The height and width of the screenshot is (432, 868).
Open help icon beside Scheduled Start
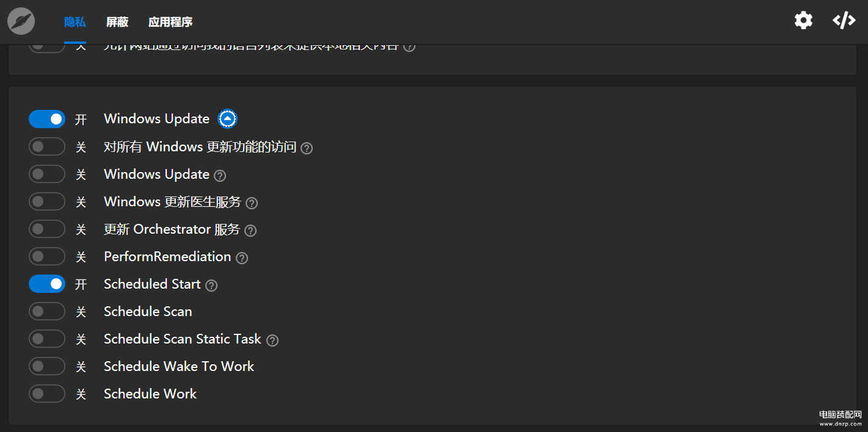click(211, 286)
